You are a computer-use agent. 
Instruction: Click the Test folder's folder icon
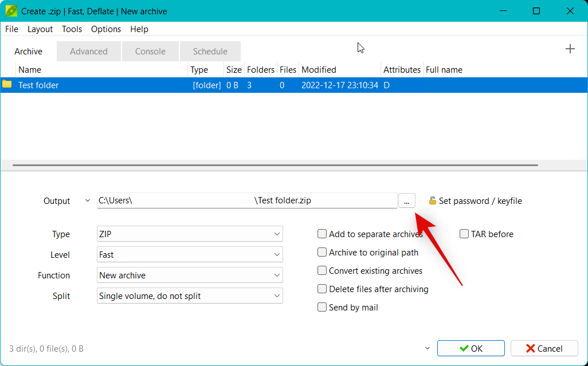(7, 85)
